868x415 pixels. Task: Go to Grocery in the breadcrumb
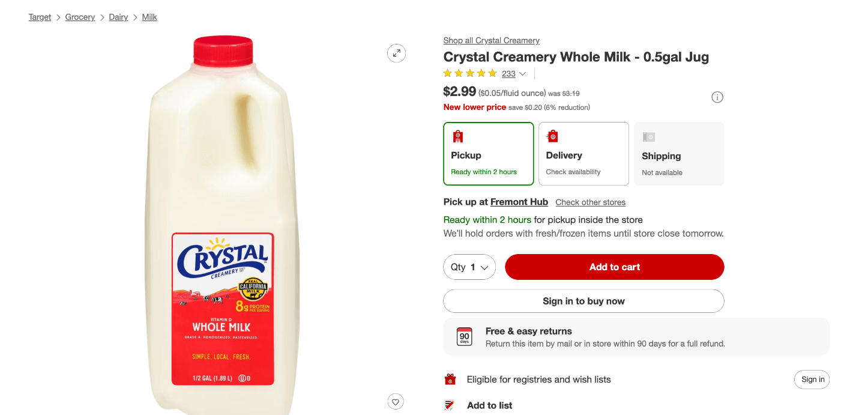[x=80, y=17]
